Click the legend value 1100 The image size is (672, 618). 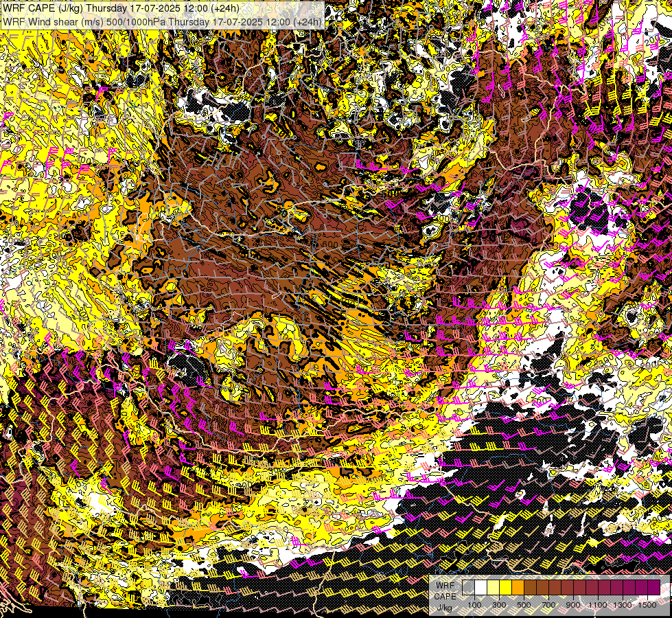(598, 605)
